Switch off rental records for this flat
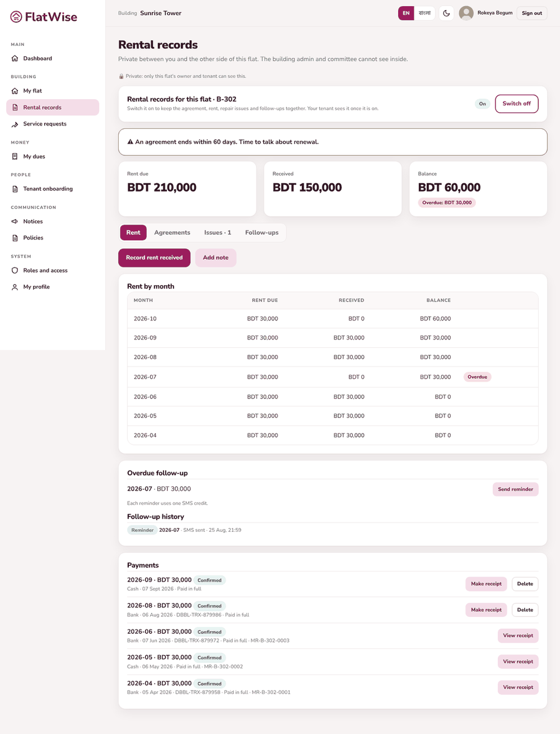This screenshot has width=560, height=734. pyautogui.click(x=516, y=104)
